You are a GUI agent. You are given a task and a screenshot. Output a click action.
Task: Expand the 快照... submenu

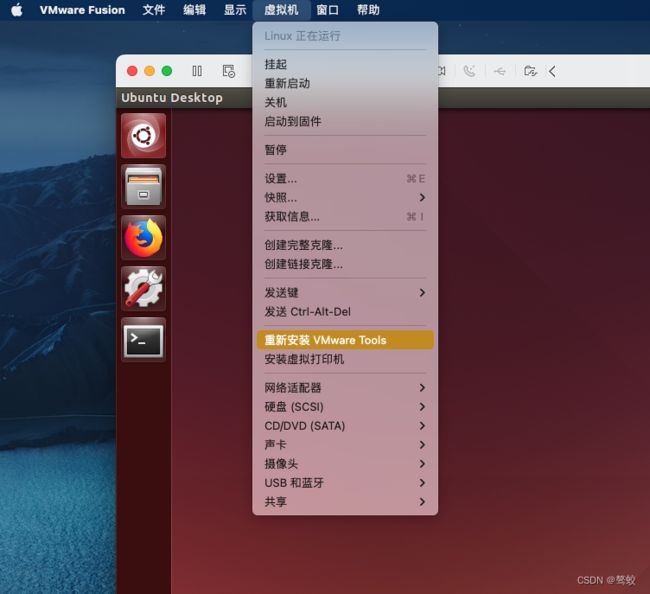[345, 198]
